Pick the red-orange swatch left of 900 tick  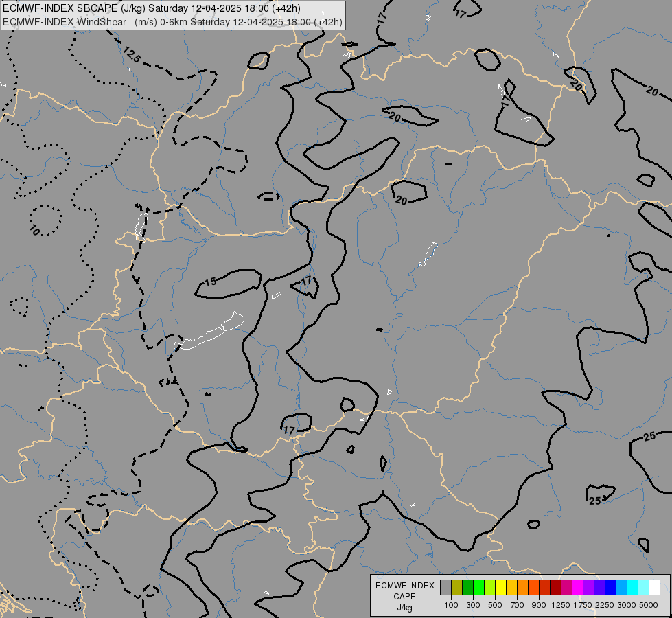(533, 587)
